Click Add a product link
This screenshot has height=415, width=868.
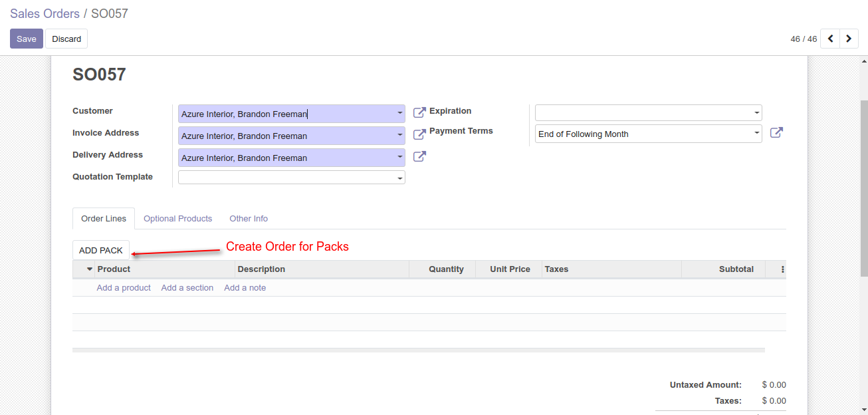point(124,288)
